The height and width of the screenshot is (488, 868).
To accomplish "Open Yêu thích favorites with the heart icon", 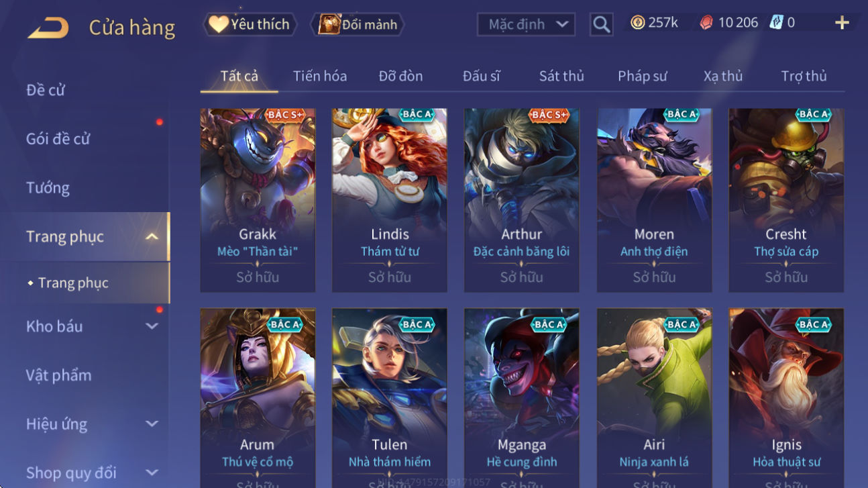I will (x=248, y=24).
